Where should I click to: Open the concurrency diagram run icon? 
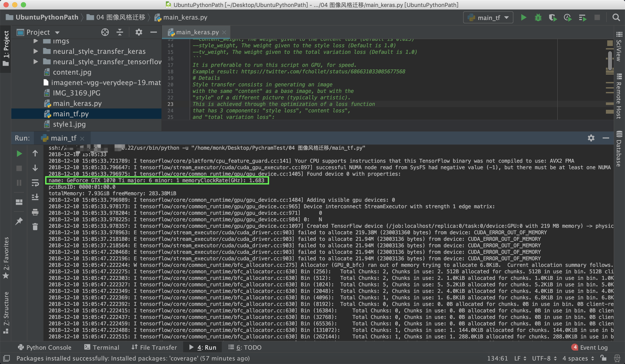click(583, 18)
